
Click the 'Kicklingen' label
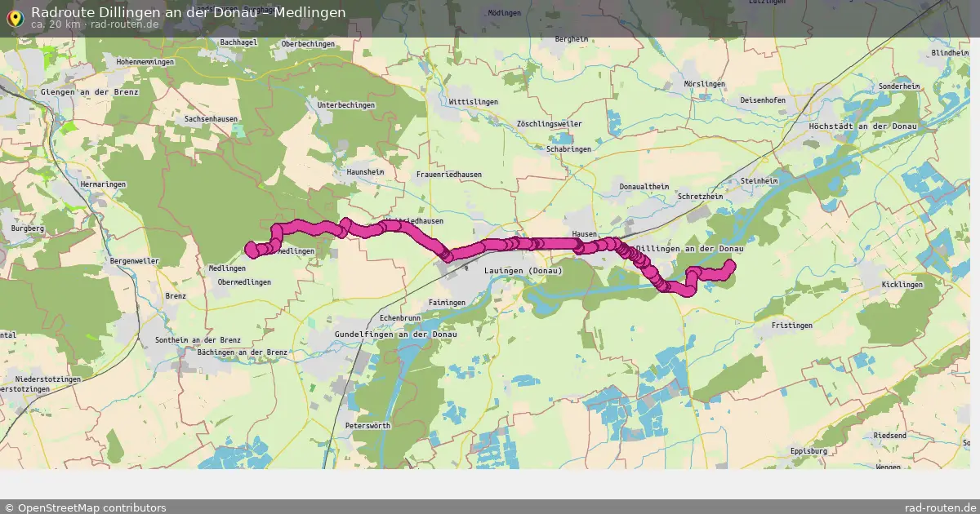click(902, 285)
